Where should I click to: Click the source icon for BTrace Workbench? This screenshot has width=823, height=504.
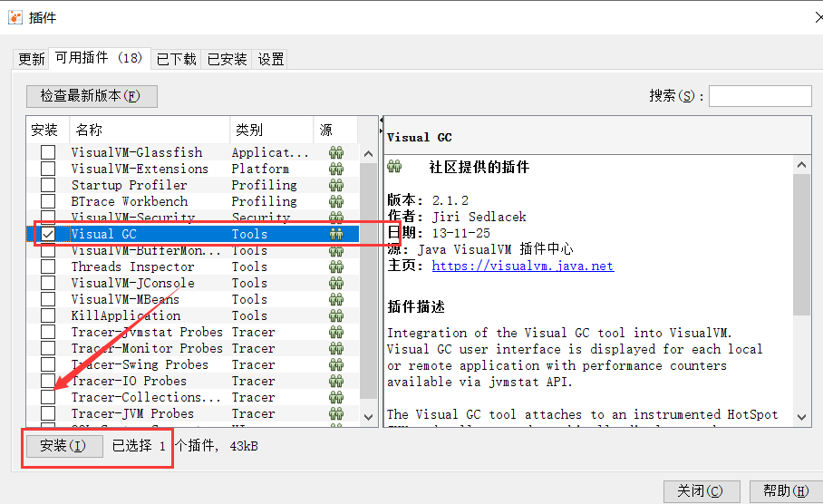[x=336, y=201]
